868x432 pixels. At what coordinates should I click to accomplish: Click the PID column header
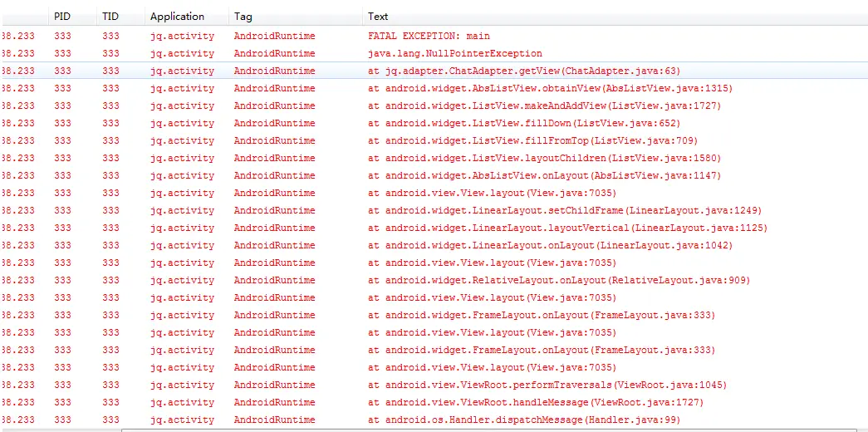[x=73, y=17]
